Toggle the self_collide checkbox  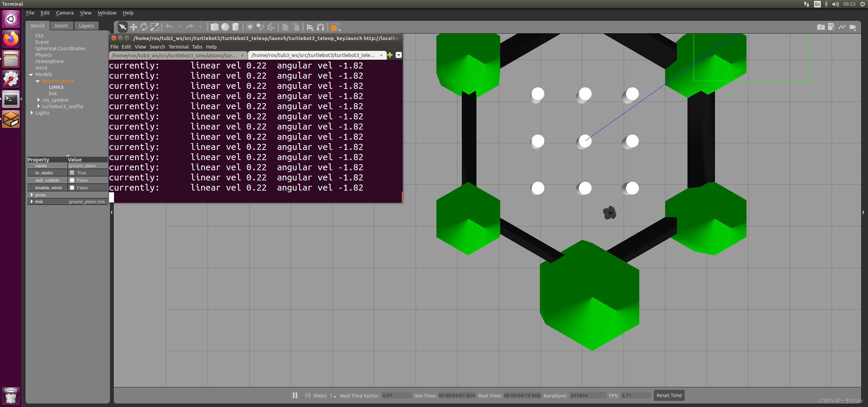pyautogui.click(x=72, y=180)
